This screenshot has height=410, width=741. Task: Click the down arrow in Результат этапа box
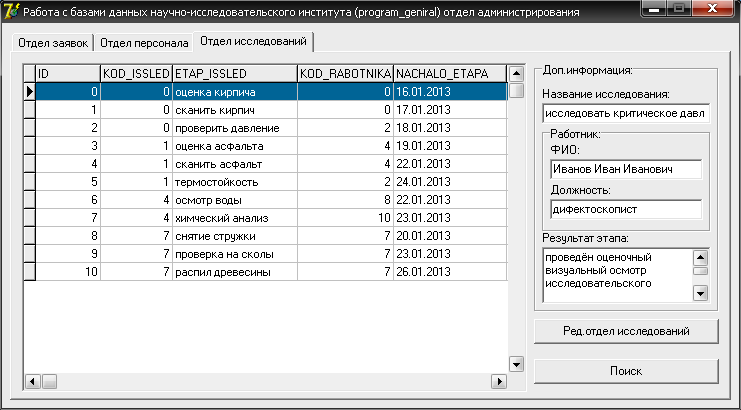[700, 293]
